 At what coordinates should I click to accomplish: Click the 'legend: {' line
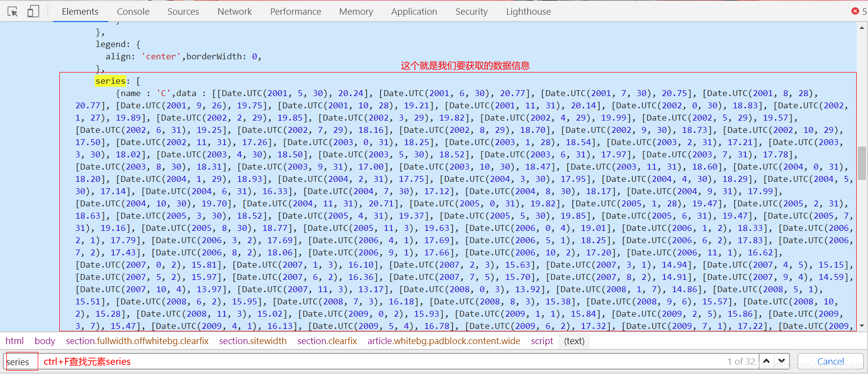118,44
